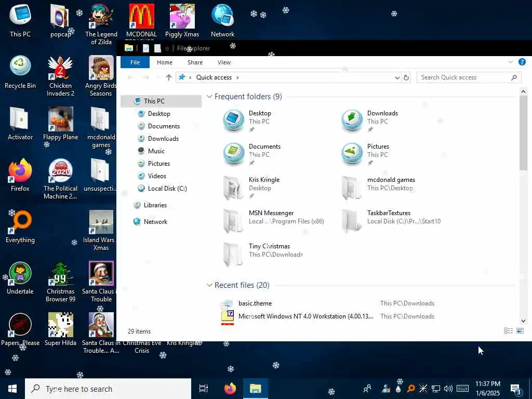Select The Political Machine 2020 shortcut
The height and width of the screenshot is (399, 532).
pyautogui.click(x=60, y=179)
